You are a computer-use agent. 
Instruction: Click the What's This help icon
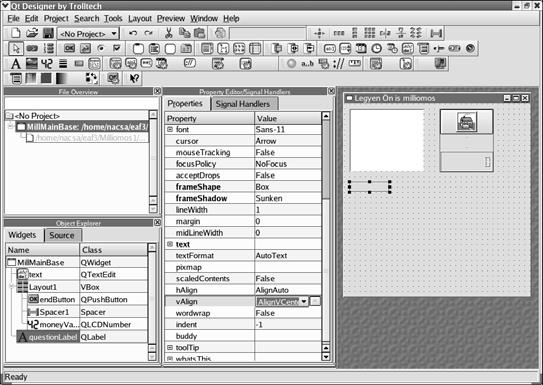point(134,78)
